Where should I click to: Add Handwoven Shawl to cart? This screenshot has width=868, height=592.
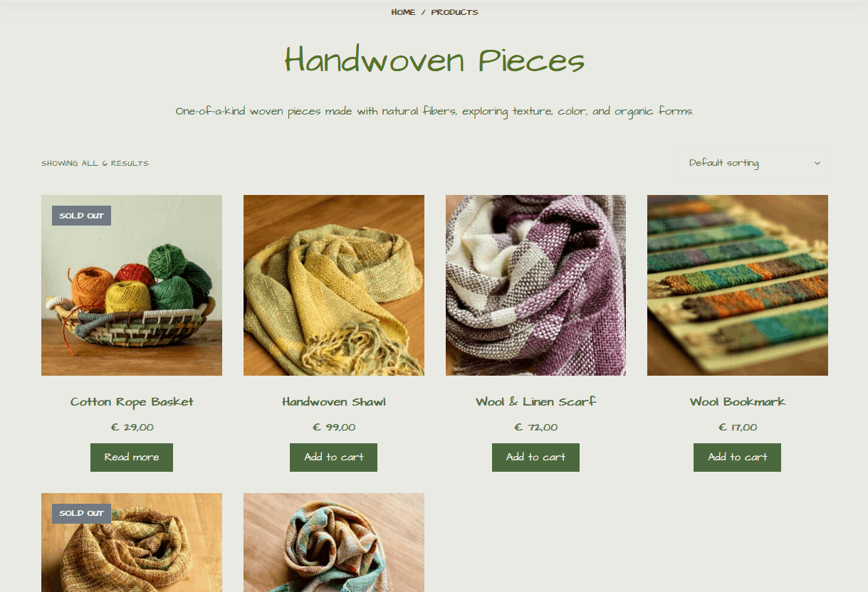[333, 458]
